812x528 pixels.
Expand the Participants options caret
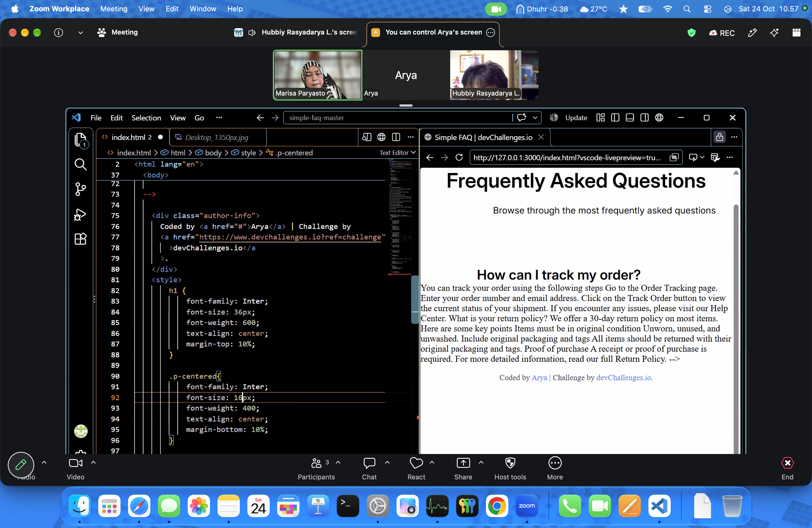point(338,463)
